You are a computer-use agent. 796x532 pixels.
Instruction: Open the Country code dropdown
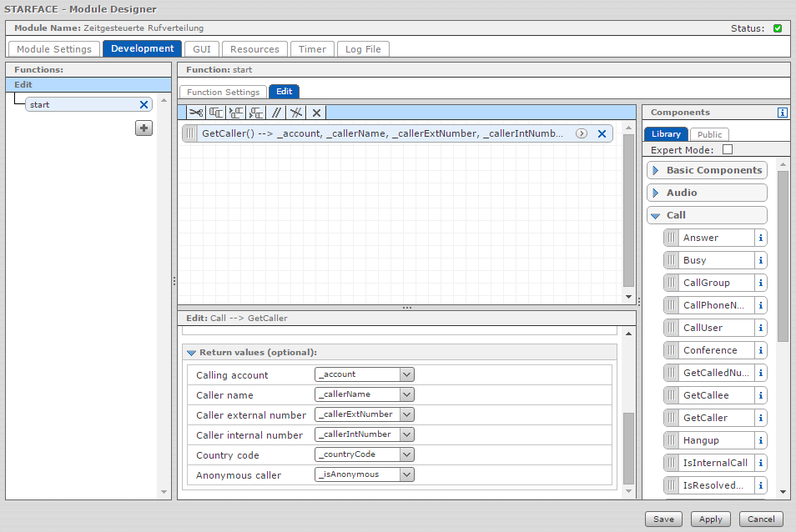(x=406, y=454)
